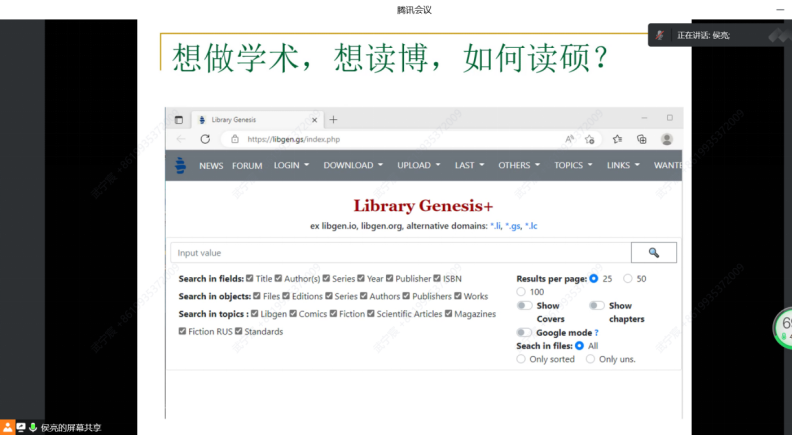The height and width of the screenshot is (436, 793).
Task: Click the magnifier search button
Action: point(653,252)
